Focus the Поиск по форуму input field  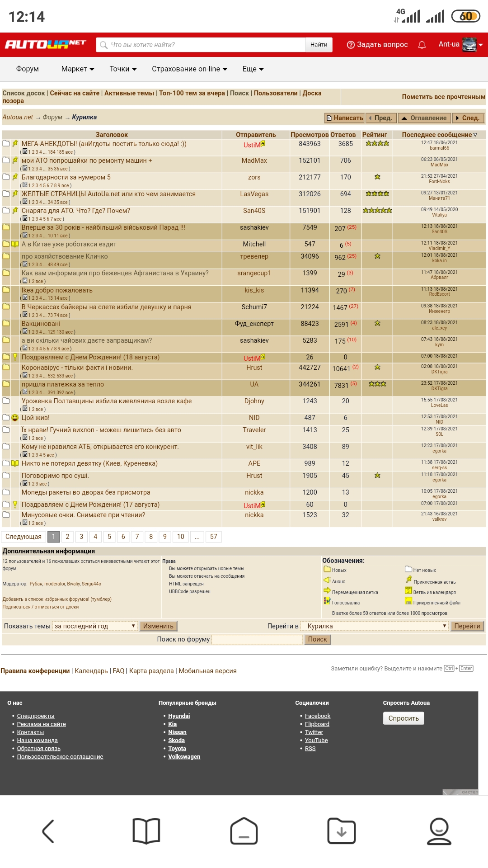click(x=257, y=639)
